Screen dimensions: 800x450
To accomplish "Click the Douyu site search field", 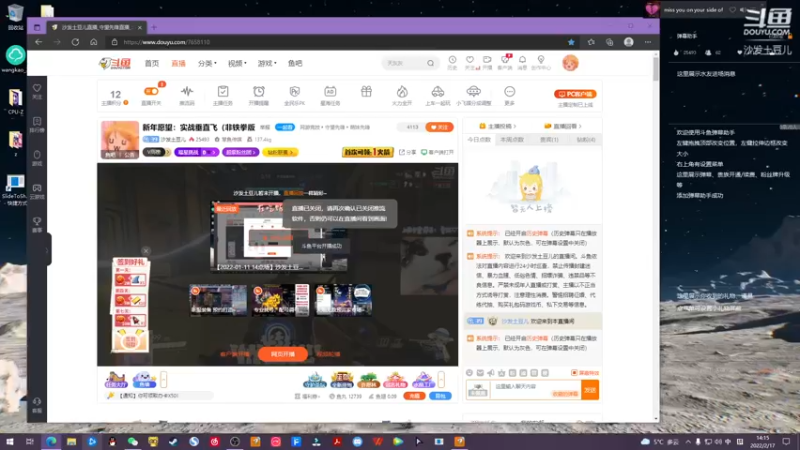I will click(404, 63).
